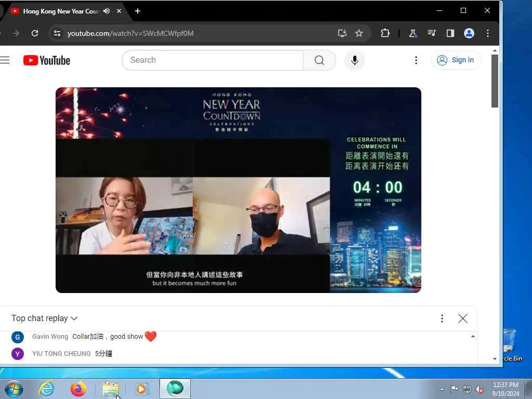Show hidden system tray icons
This screenshot has width=532, height=399.
click(x=442, y=389)
